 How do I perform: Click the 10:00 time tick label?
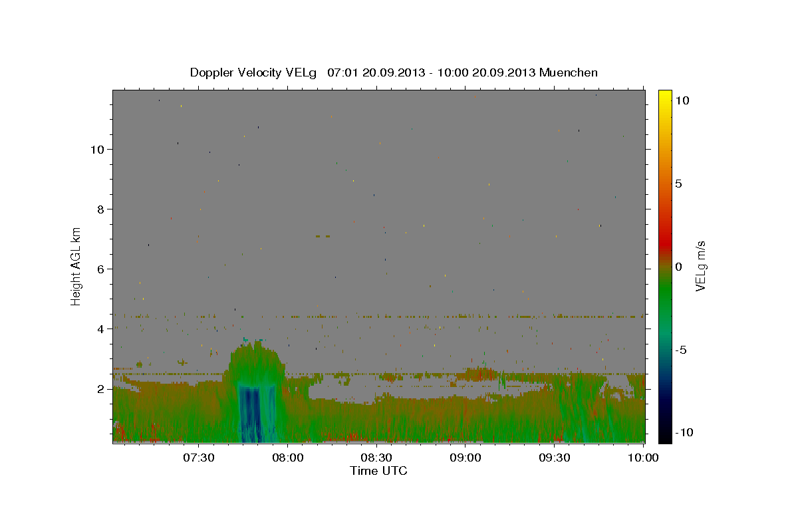click(643, 458)
